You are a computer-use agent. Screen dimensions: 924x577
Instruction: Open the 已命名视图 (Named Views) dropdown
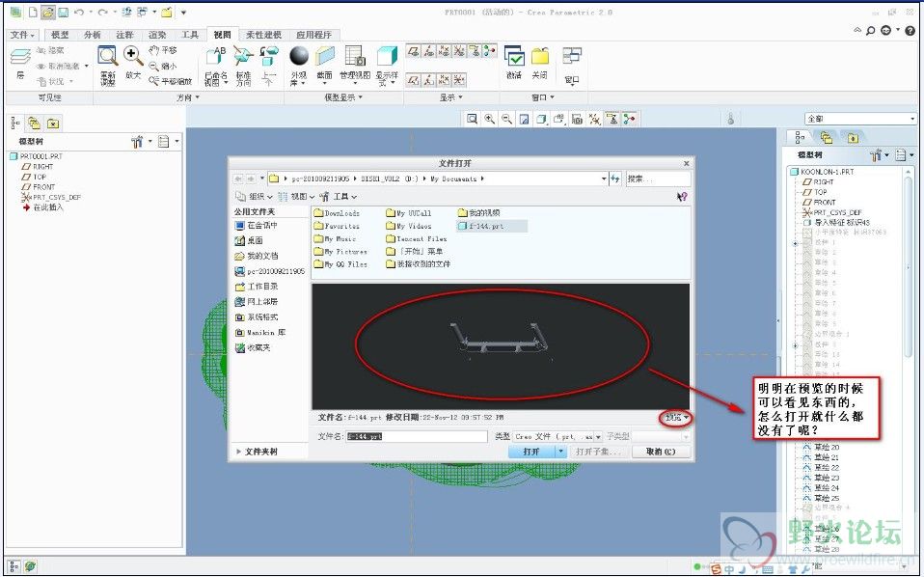(216, 66)
